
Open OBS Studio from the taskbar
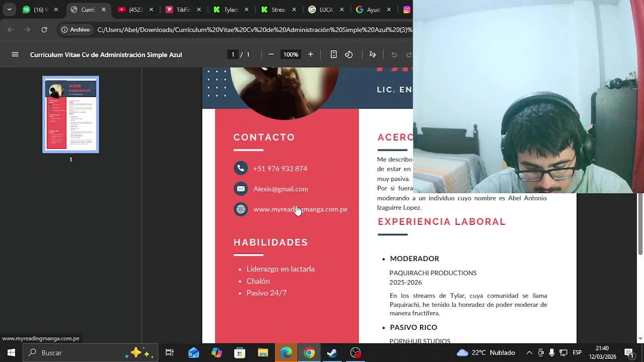pos(356,352)
